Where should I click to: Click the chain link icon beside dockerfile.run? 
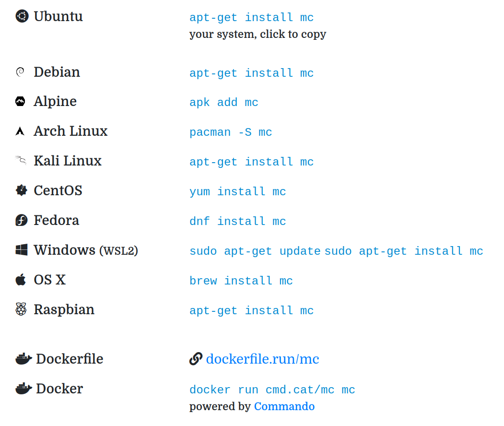click(x=196, y=359)
